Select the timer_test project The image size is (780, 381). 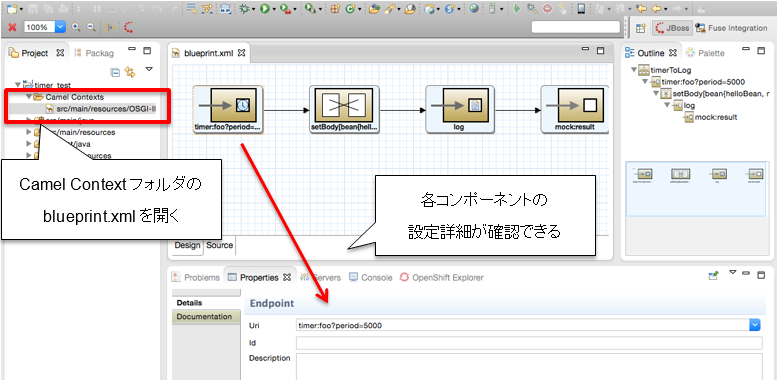(x=47, y=85)
